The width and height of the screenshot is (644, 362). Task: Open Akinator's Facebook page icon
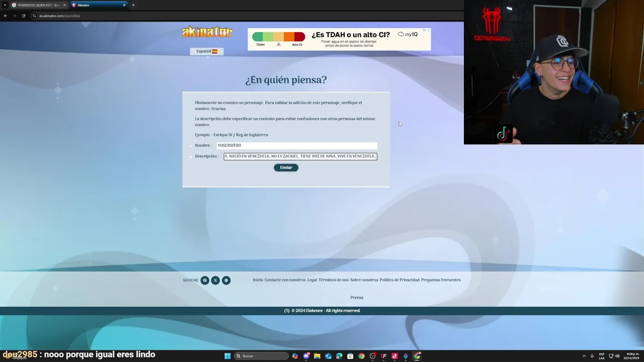click(205, 281)
